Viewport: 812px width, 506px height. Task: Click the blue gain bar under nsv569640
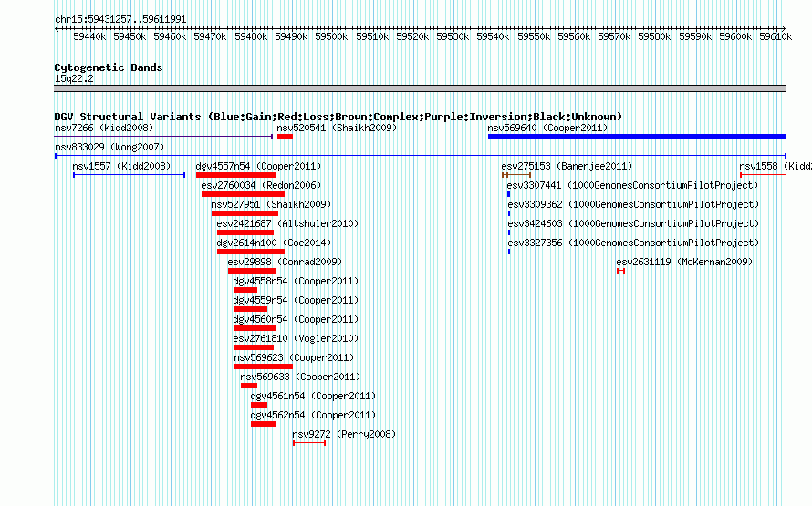coord(637,137)
